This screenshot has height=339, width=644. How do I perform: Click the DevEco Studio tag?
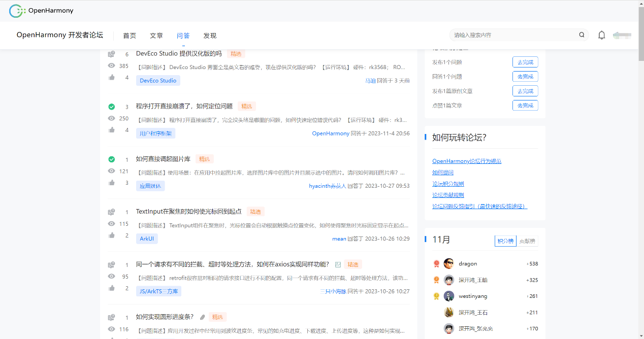[x=158, y=81]
